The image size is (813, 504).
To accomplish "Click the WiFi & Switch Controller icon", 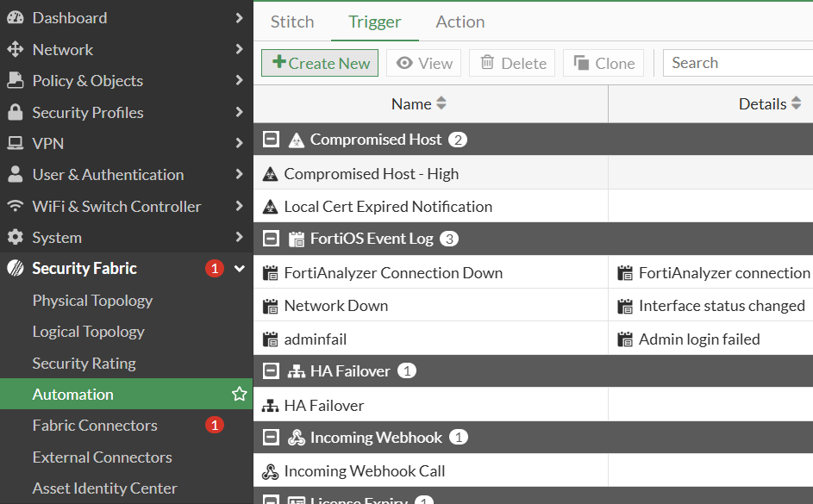I will 15,206.
